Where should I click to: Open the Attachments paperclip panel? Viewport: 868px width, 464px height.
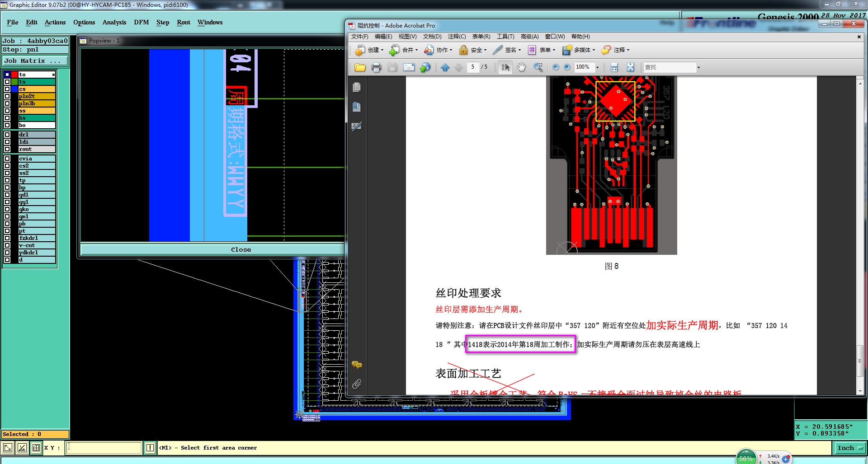click(x=357, y=384)
